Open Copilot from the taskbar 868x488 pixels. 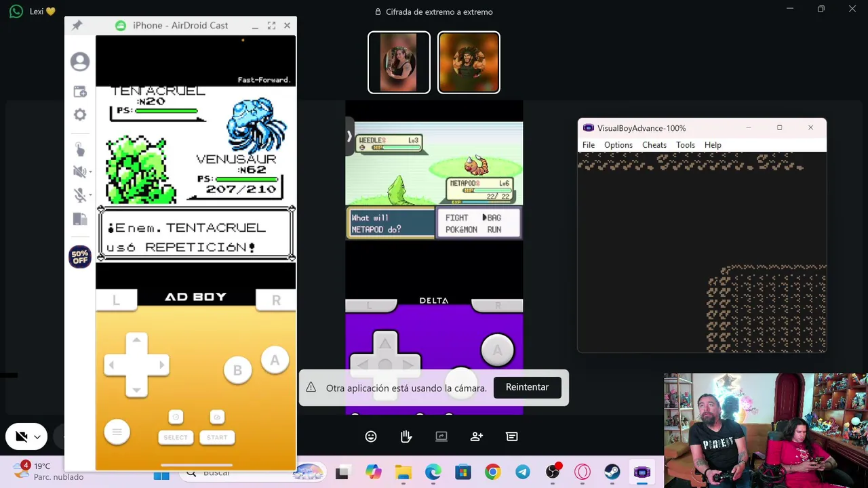tap(373, 472)
